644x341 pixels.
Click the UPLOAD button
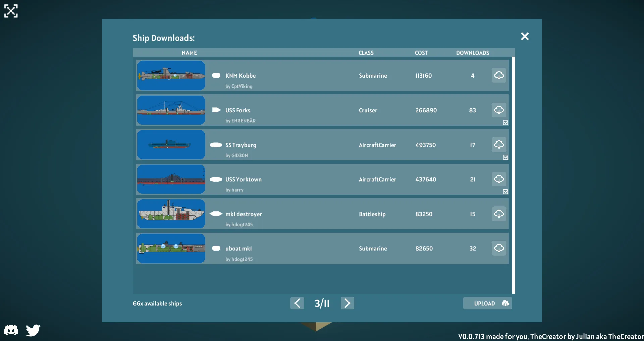pos(487,303)
